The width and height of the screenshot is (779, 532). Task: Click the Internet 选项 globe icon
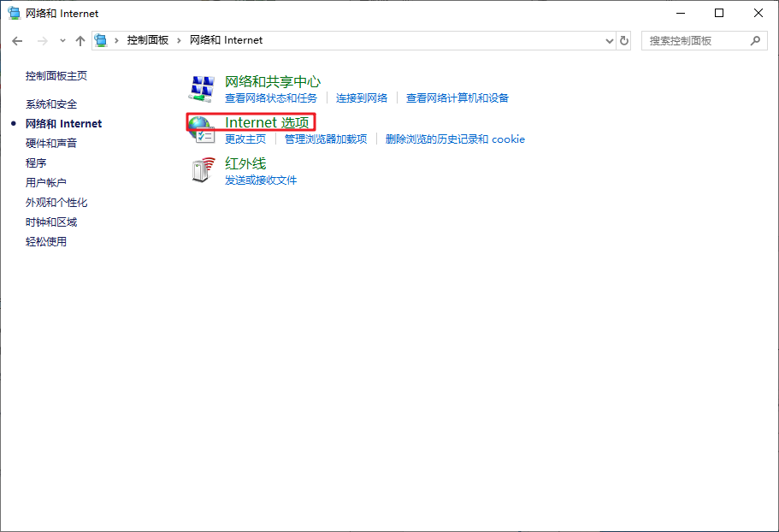202,130
